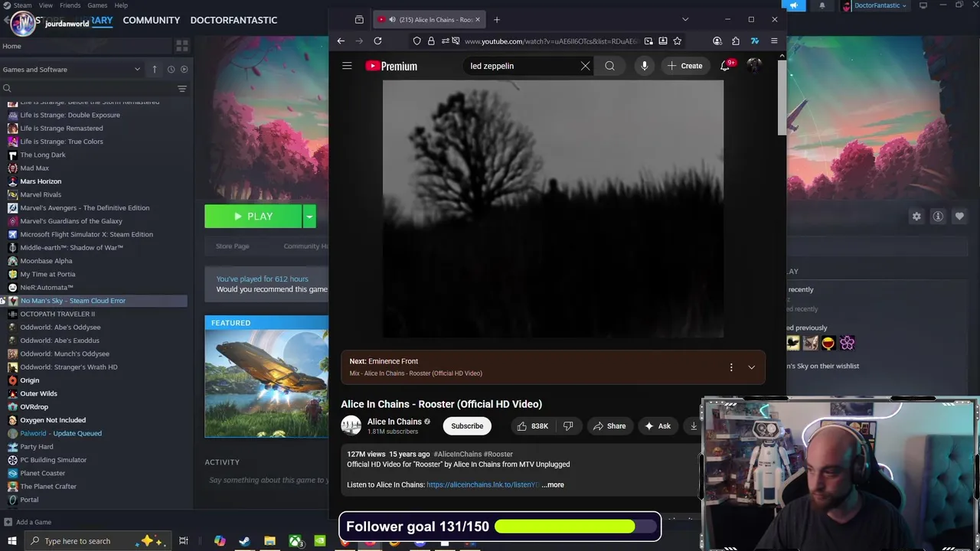Click the Windows Start button
This screenshot has height=551, width=980.
pos(11,541)
